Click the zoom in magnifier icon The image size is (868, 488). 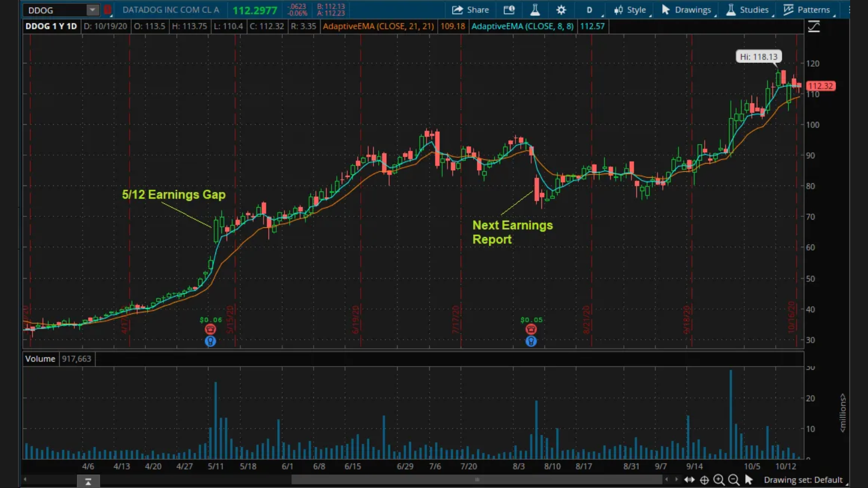point(719,480)
